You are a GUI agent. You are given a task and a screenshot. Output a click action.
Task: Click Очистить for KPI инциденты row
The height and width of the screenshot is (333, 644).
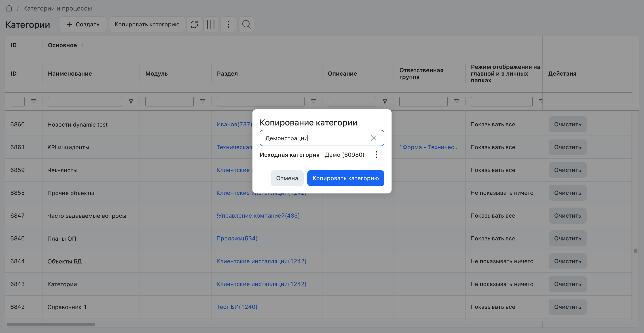click(x=568, y=147)
